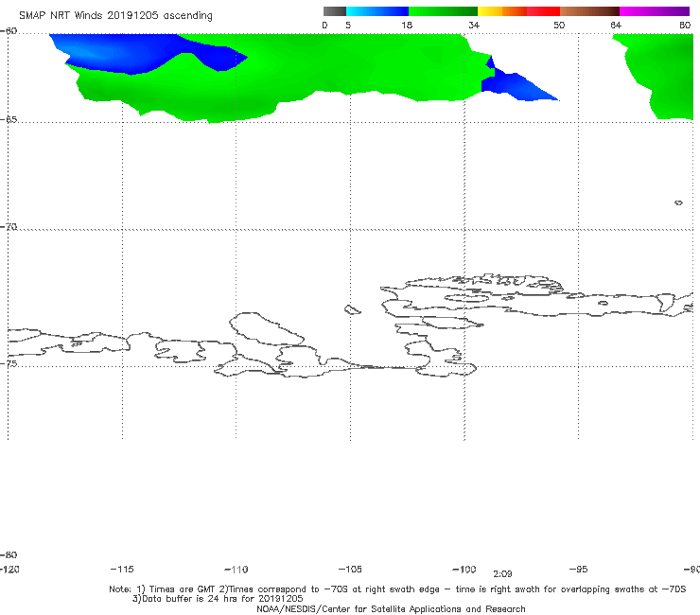This screenshot has width=700, height=615.
Task: Click the latitude label '-75'
Action: (x=9, y=363)
